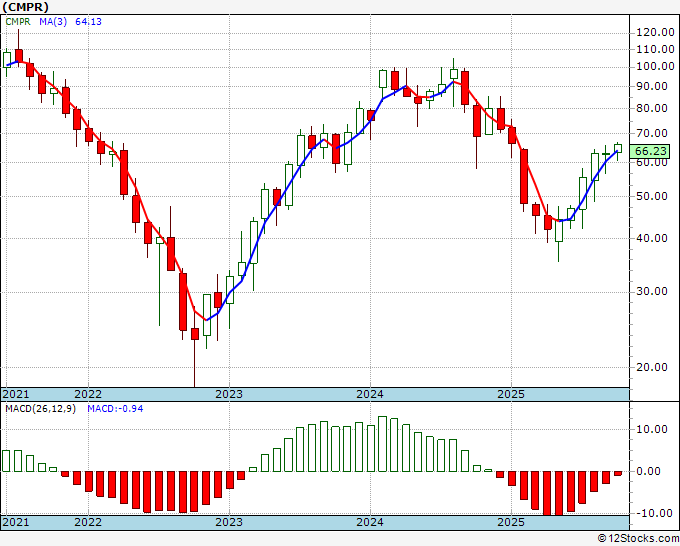Click the CMPR legend label in chart

(x=18, y=22)
